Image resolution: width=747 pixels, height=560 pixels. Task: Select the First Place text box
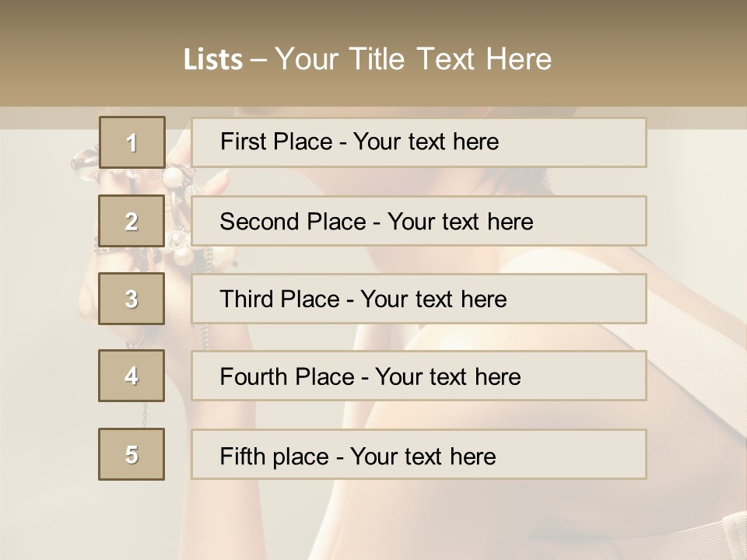419,142
